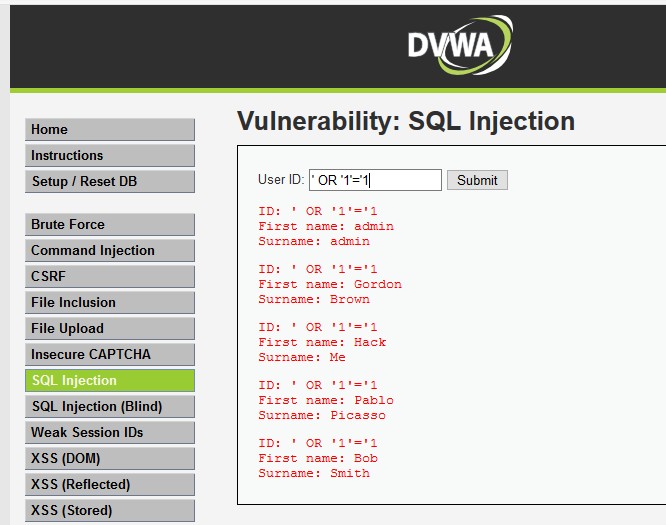Focus the User ID input field

(x=375, y=180)
